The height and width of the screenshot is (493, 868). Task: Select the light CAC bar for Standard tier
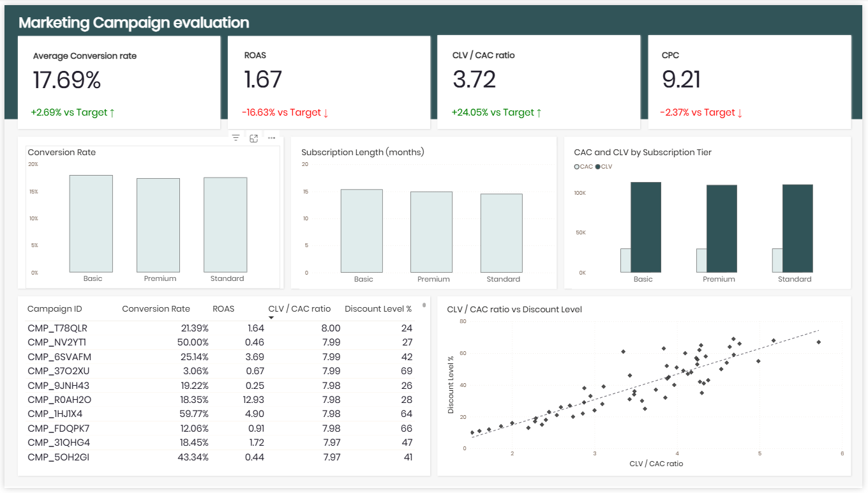[777, 261]
